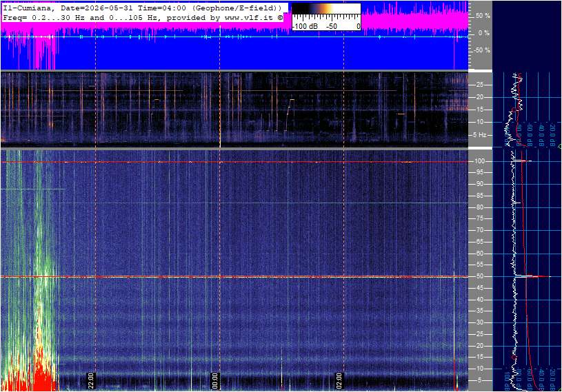Click the 80 label on lower frequency axis
This screenshot has height=392, width=562.
coord(479,207)
